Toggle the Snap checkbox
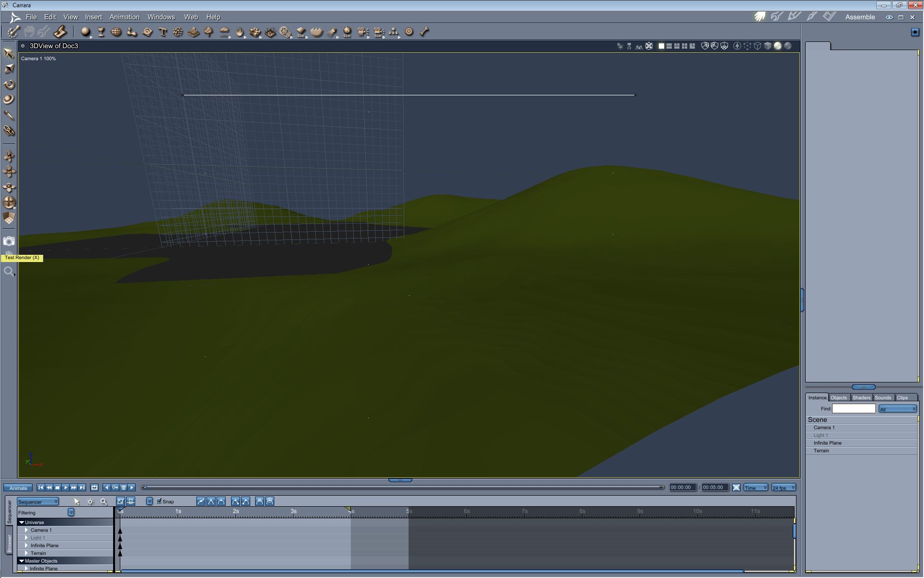 [x=159, y=501]
